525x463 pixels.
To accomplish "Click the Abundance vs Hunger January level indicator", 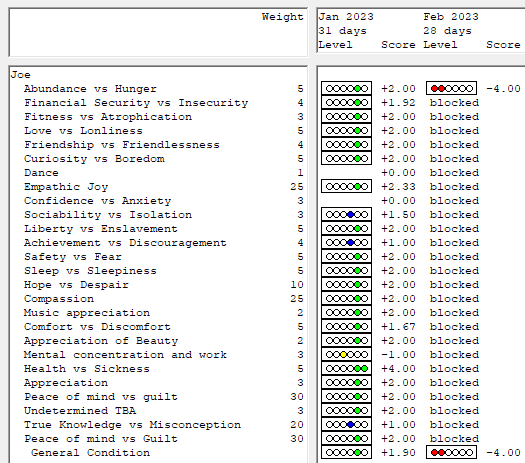I will coord(346,89).
